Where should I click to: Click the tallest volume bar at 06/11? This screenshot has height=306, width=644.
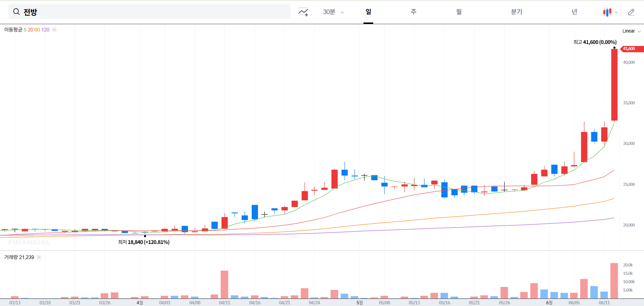[x=614, y=281]
